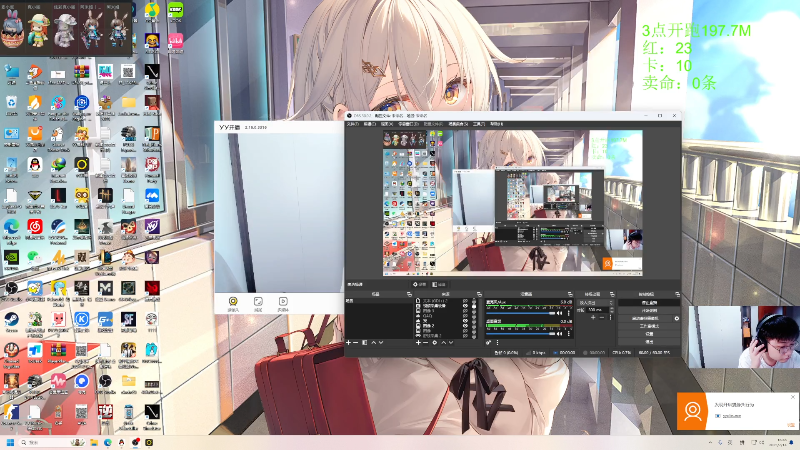Image resolution: width=800 pixels, height=450 pixels.
Task: Remove selected source with Sources minus icon
Action: [x=426, y=342]
